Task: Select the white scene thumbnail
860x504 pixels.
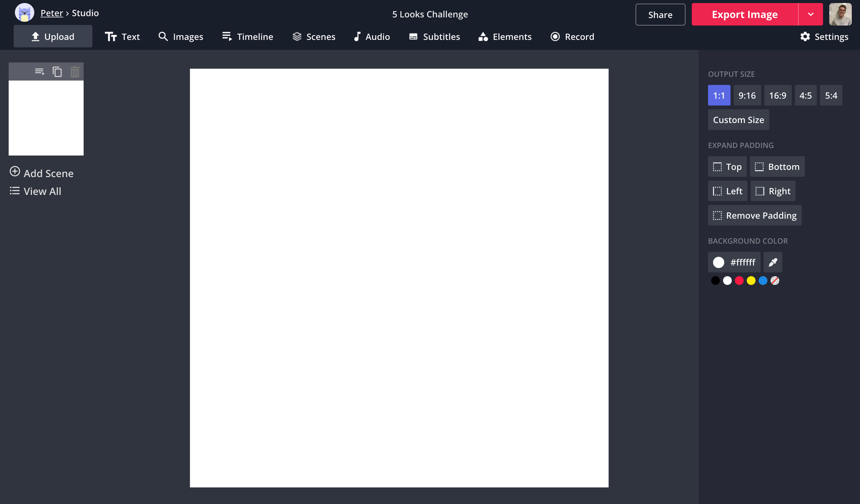Action: (x=46, y=118)
